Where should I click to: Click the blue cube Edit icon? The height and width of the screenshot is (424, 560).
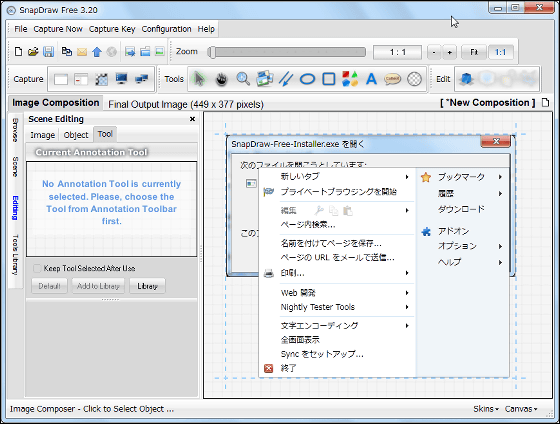click(466, 79)
